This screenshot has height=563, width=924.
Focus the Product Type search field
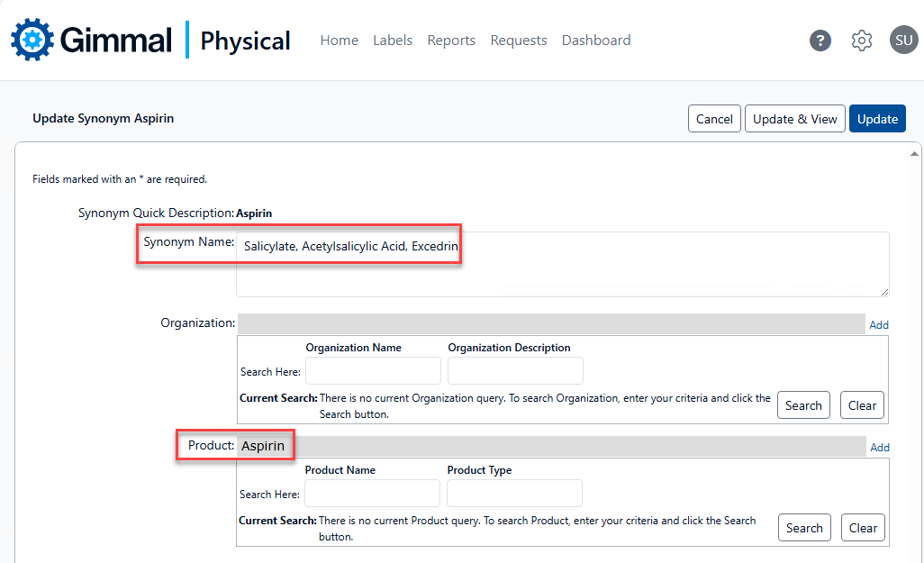pos(514,494)
